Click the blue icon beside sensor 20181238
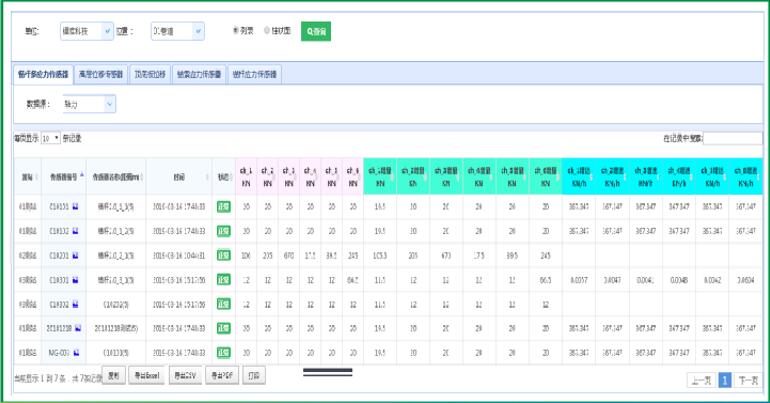Image resolution: width=770 pixels, height=403 pixels. (x=78, y=329)
